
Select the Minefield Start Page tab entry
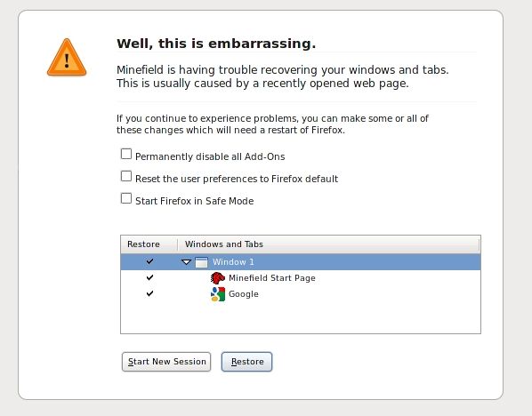[301, 278]
